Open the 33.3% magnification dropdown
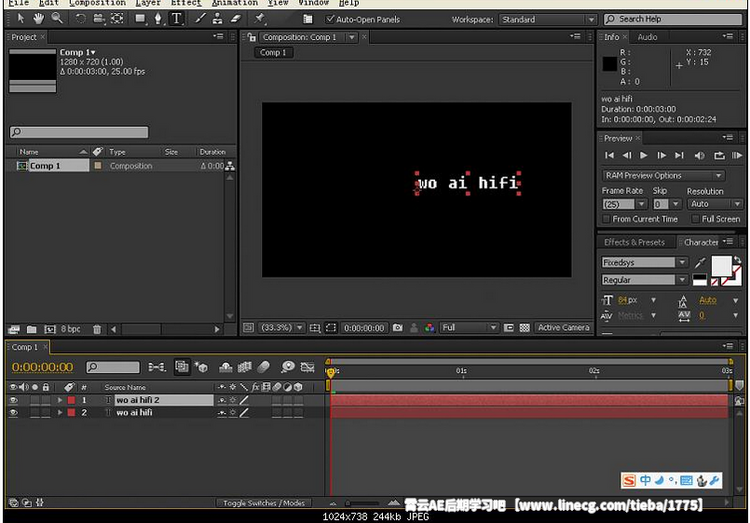Viewport: 750px width, 523px height. [x=282, y=328]
